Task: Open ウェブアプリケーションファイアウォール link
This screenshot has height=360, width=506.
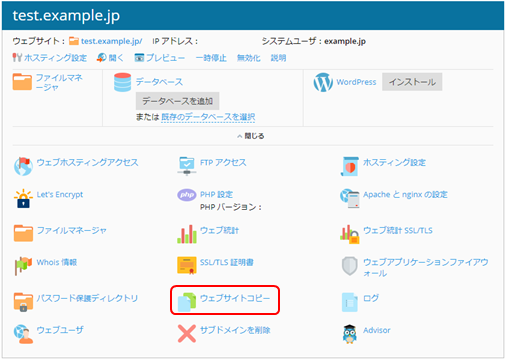Action: coord(426,268)
